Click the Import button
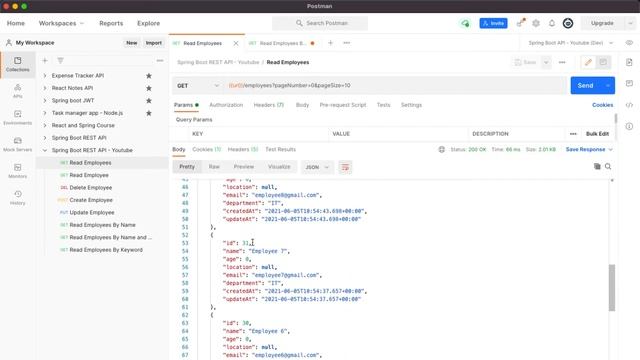This screenshot has height=360, width=640. [153, 43]
